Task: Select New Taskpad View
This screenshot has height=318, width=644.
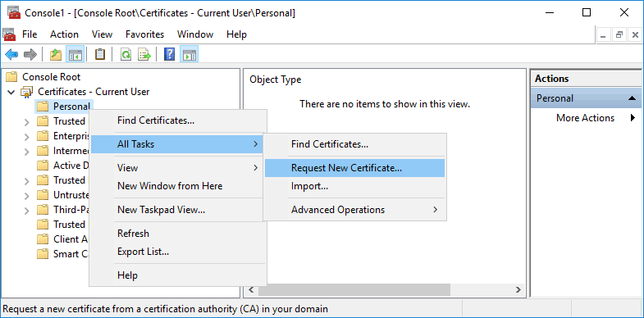Action: 177,210
